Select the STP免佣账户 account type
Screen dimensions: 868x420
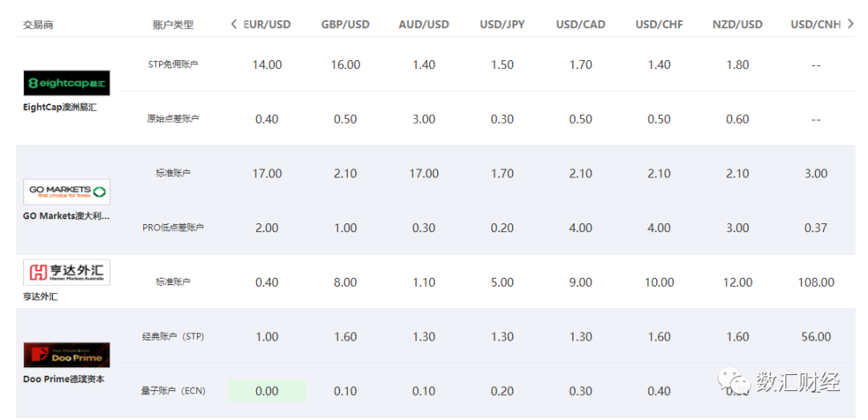(173, 64)
